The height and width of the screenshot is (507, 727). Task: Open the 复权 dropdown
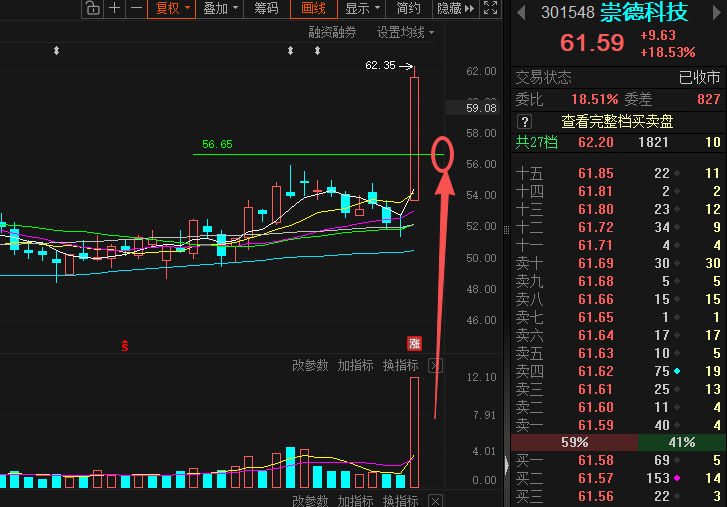[x=172, y=8]
